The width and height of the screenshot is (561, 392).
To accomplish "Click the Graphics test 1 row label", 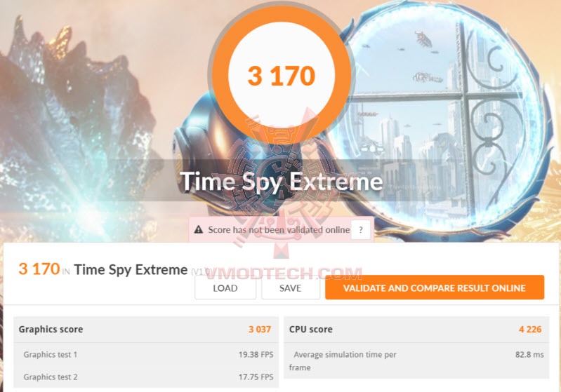I will pos(51,354).
